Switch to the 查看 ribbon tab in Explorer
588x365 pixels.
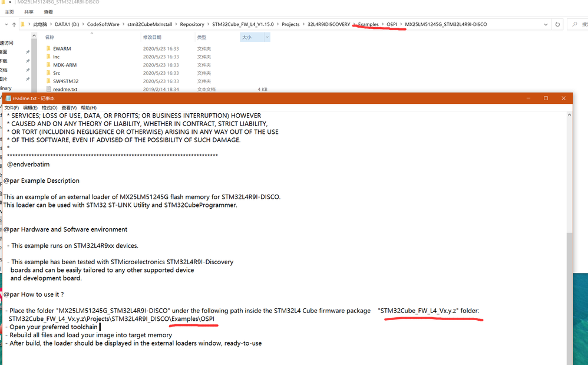coord(48,12)
